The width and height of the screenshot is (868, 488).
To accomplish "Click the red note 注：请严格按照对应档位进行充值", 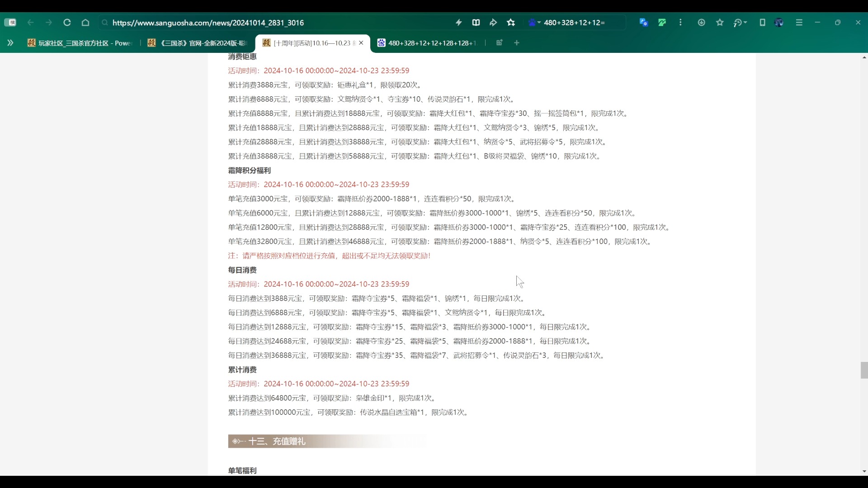I will tap(329, 256).
